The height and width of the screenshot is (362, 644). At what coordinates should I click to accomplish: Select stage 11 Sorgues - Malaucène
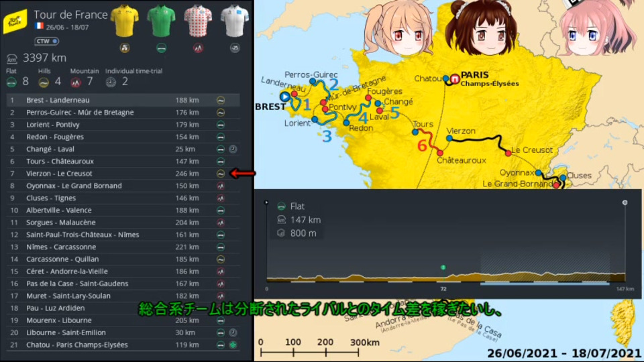click(123, 223)
